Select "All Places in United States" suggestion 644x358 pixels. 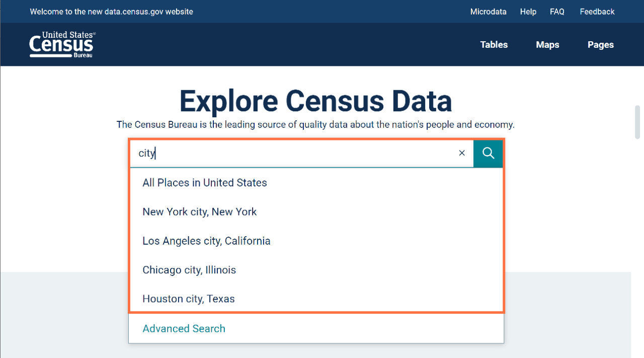[x=317, y=183]
